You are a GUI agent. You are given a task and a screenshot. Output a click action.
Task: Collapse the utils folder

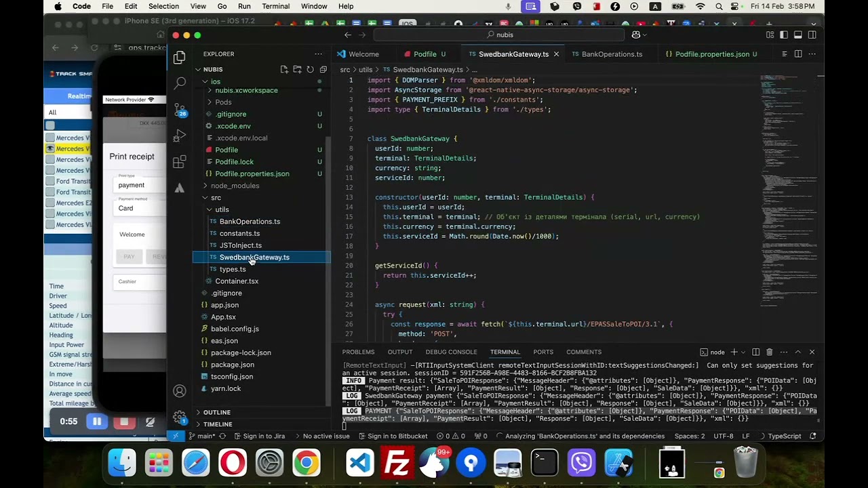click(x=209, y=210)
